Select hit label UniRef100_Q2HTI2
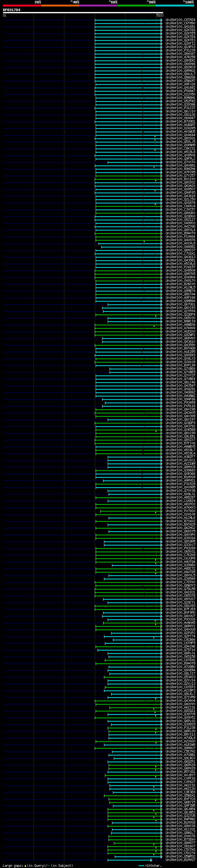 click(x=180, y=44)
